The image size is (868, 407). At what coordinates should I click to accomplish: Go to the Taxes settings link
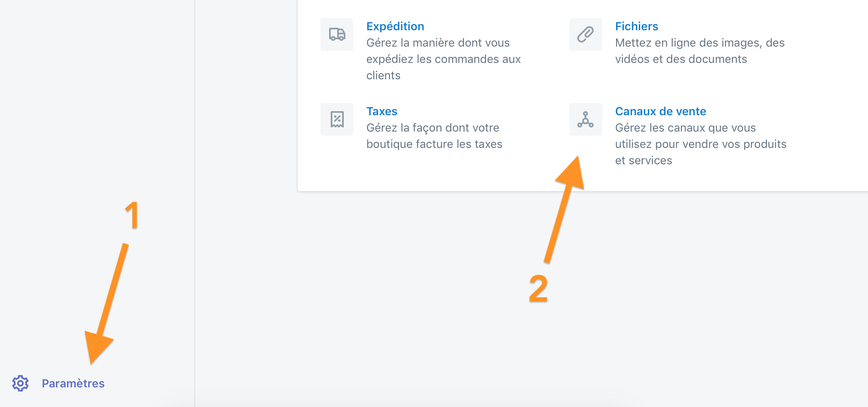coord(381,111)
